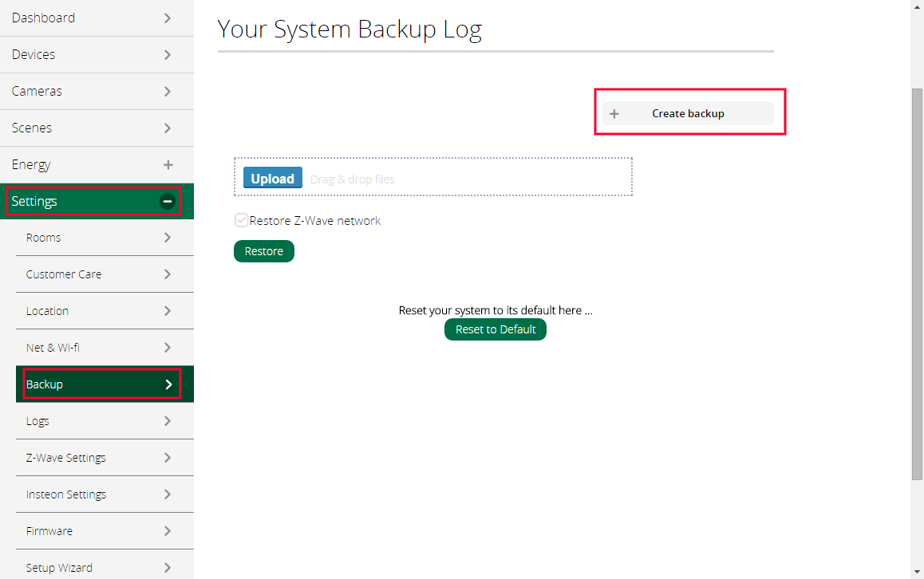
Task: Click the green Restore button
Action: click(x=264, y=251)
